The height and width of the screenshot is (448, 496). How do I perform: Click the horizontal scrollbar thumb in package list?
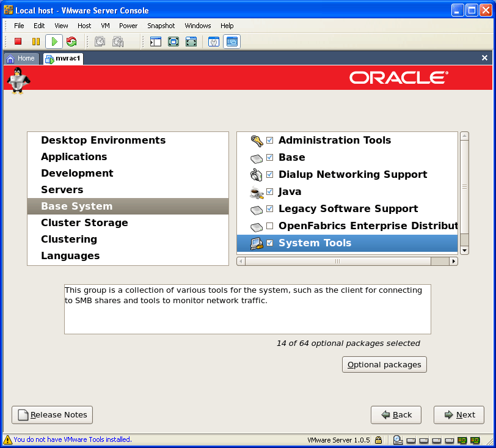click(336, 261)
